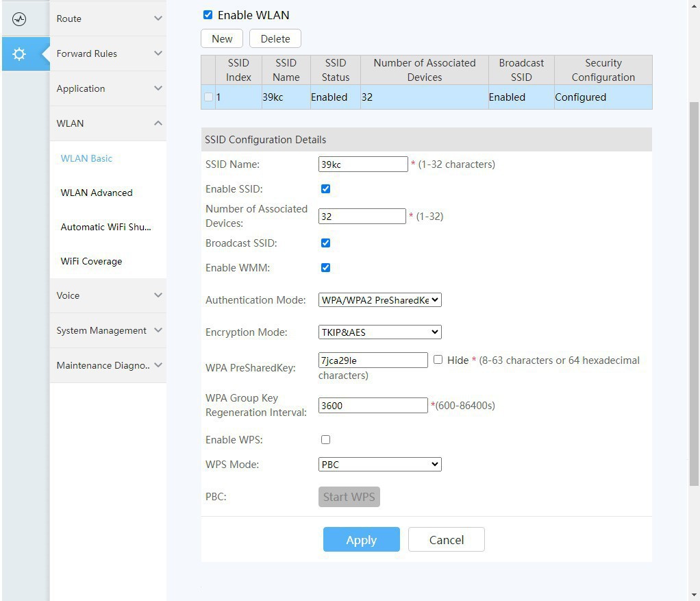This screenshot has height=601, width=700.
Task: Check the Enable WPS checkbox
Action: point(325,440)
